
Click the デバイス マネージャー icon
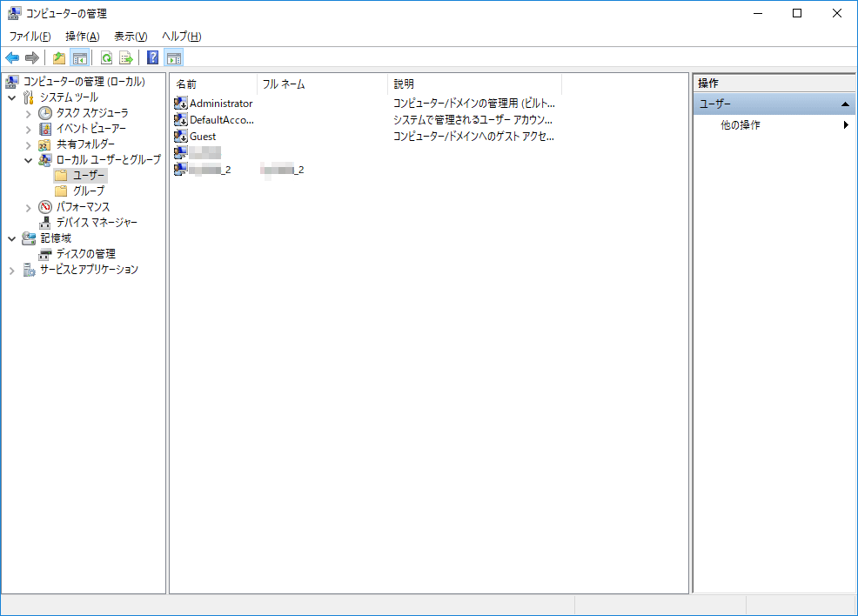(x=45, y=223)
